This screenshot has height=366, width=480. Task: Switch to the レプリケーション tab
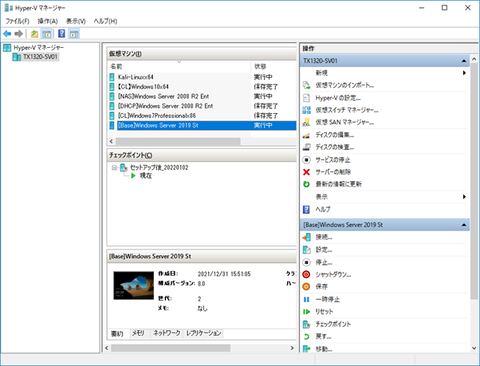[x=203, y=333]
